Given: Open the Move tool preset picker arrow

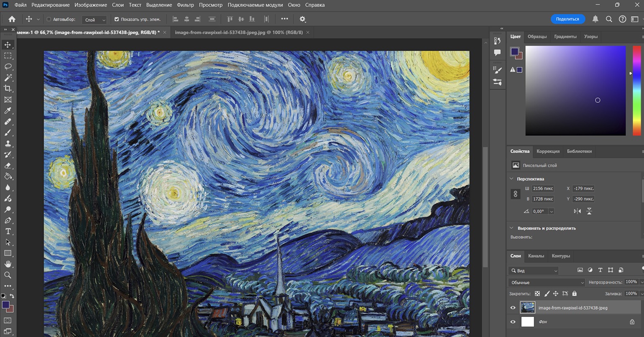Looking at the screenshot, I should point(38,19).
